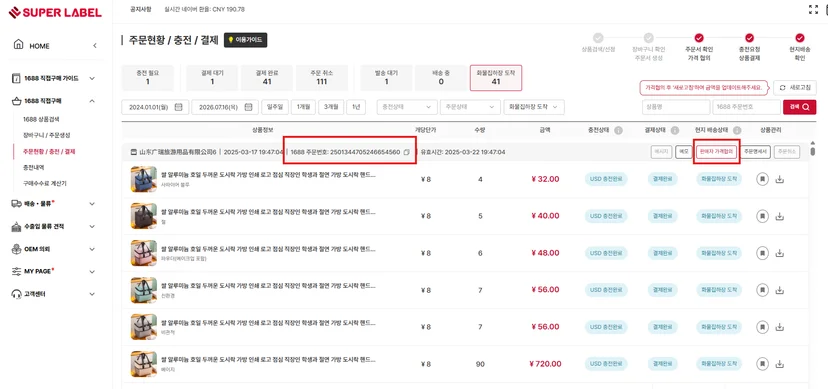828x389 pixels.
Task: Expand the MY PAGE chevron
Action: pyautogui.click(x=92, y=271)
